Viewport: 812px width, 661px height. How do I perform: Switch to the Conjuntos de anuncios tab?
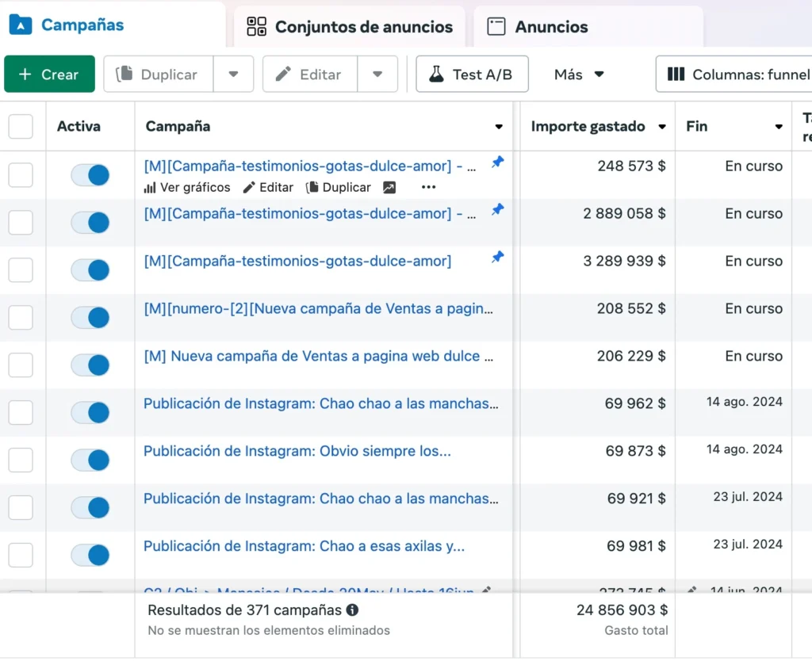(x=350, y=27)
